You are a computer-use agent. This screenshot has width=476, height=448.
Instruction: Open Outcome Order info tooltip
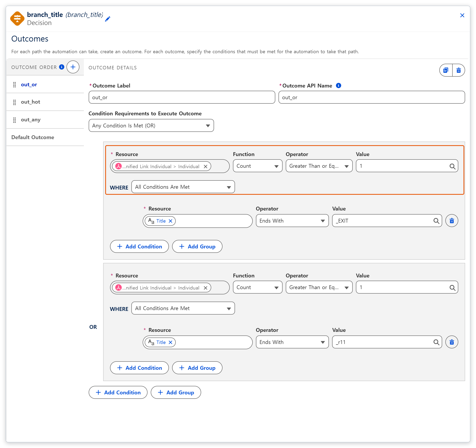point(62,67)
